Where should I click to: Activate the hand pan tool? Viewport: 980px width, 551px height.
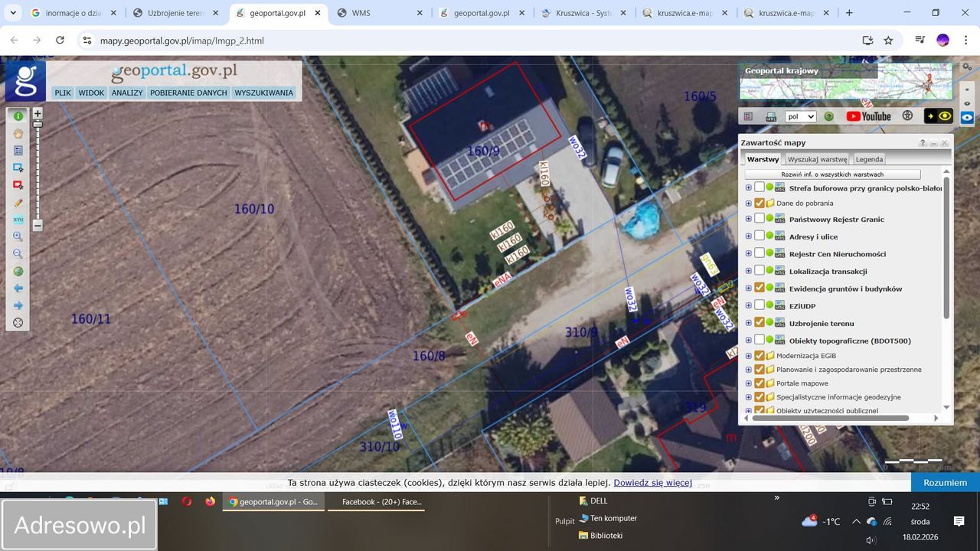[x=18, y=133]
